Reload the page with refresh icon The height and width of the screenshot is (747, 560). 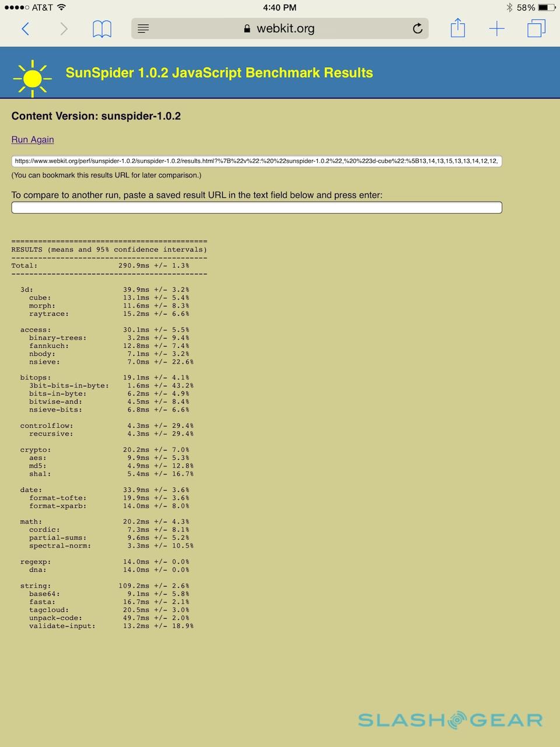tap(417, 29)
